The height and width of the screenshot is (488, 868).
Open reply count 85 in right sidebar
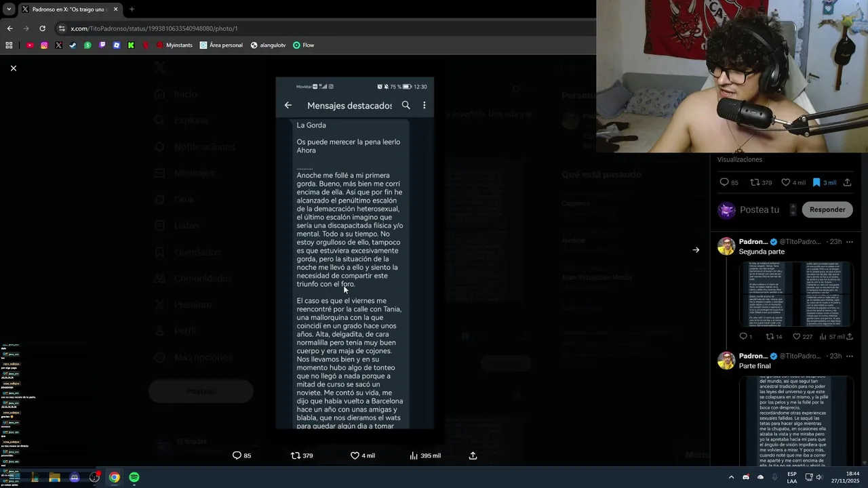729,182
